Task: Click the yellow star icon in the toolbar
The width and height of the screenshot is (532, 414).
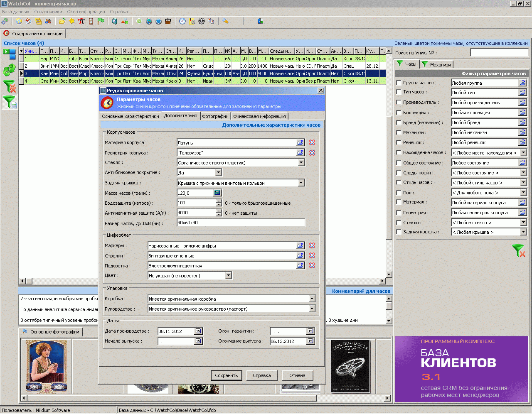Action: tap(71, 21)
